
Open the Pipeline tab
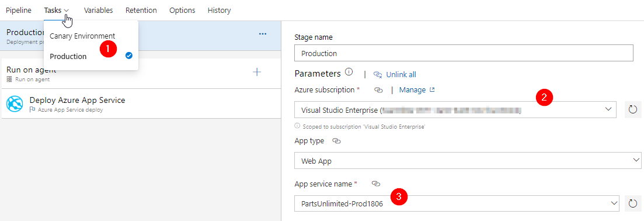pyautogui.click(x=19, y=11)
